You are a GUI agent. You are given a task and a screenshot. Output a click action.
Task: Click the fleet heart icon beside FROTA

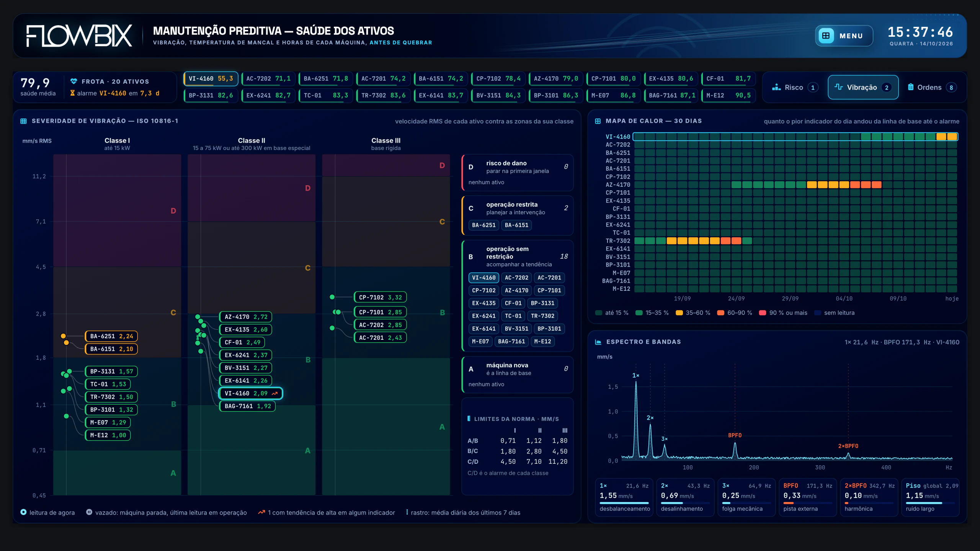tap(74, 81)
